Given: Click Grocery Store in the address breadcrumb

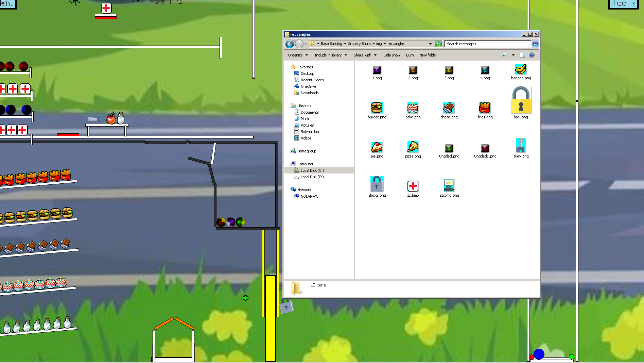Looking at the screenshot, I should tap(359, 44).
